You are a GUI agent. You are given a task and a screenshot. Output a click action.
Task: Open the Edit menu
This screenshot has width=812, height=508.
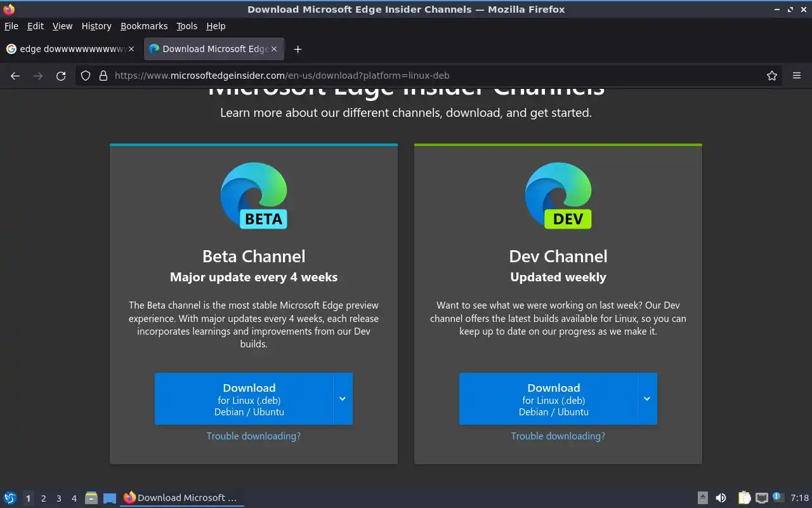point(36,26)
